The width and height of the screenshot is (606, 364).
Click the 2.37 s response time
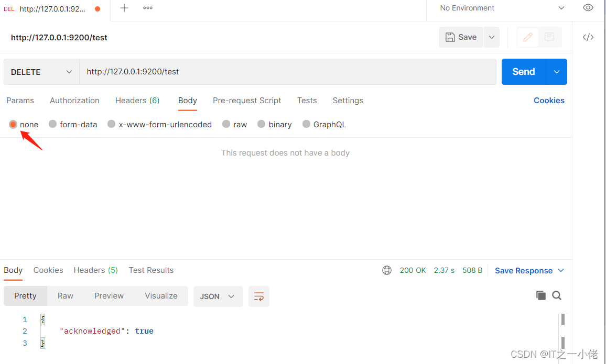pos(444,270)
